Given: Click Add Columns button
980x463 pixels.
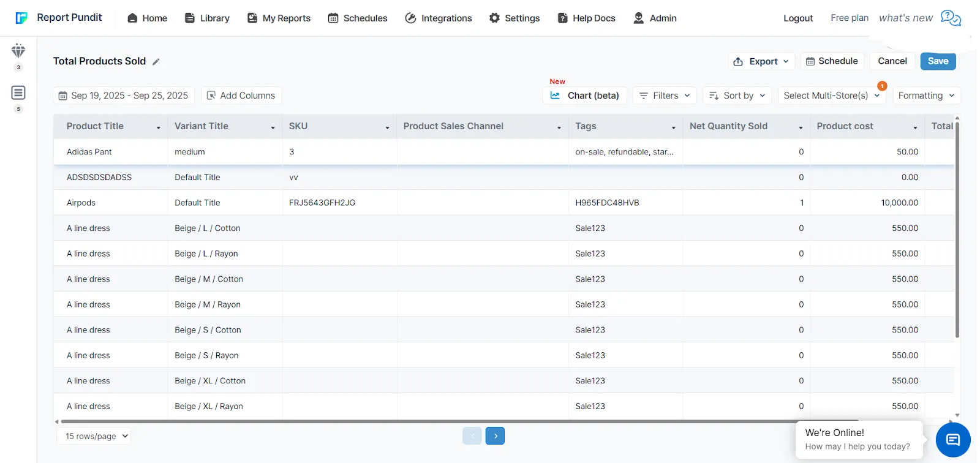Looking at the screenshot, I should [x=241, y=96].
